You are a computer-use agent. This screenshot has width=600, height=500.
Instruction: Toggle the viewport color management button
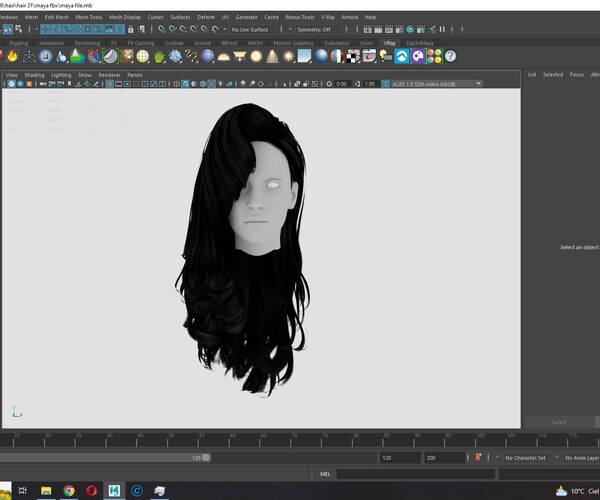[386, 84]
